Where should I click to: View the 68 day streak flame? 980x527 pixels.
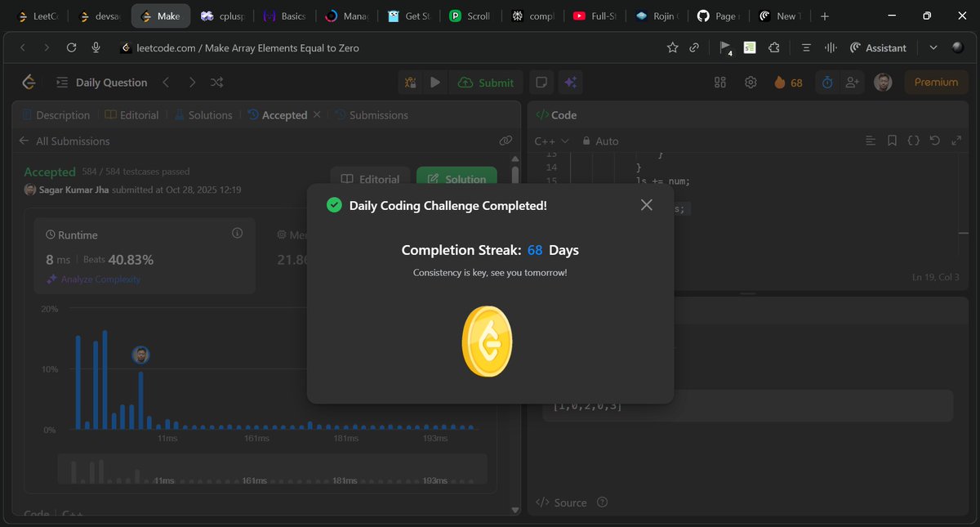(x=788, y=83)
